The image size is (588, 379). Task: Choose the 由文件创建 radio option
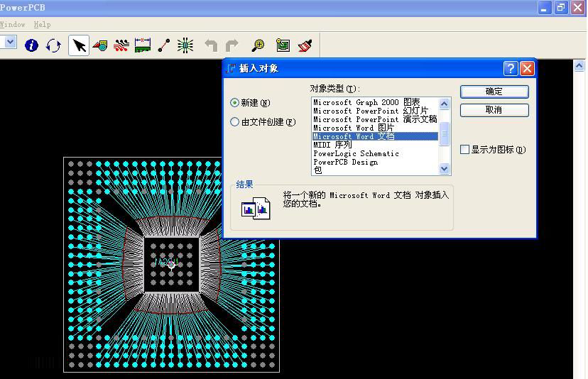[235, 122]
